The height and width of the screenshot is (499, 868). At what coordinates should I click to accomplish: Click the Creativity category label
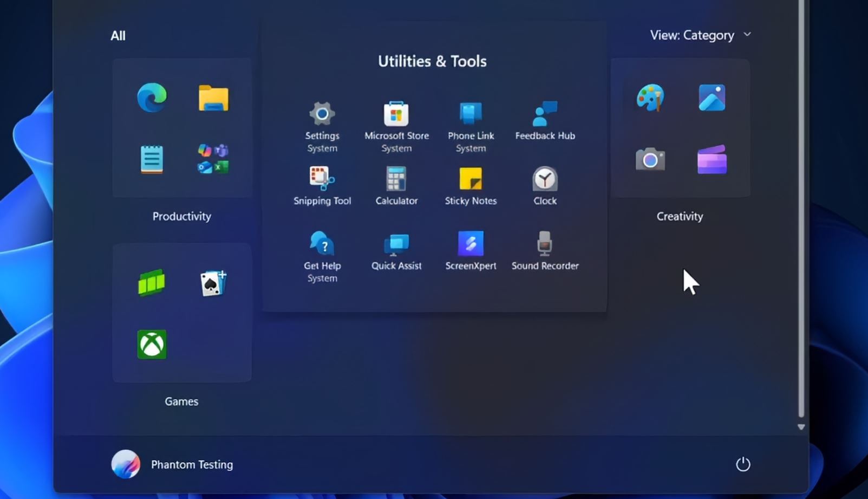pyautogui.click(x=680, y=216)
